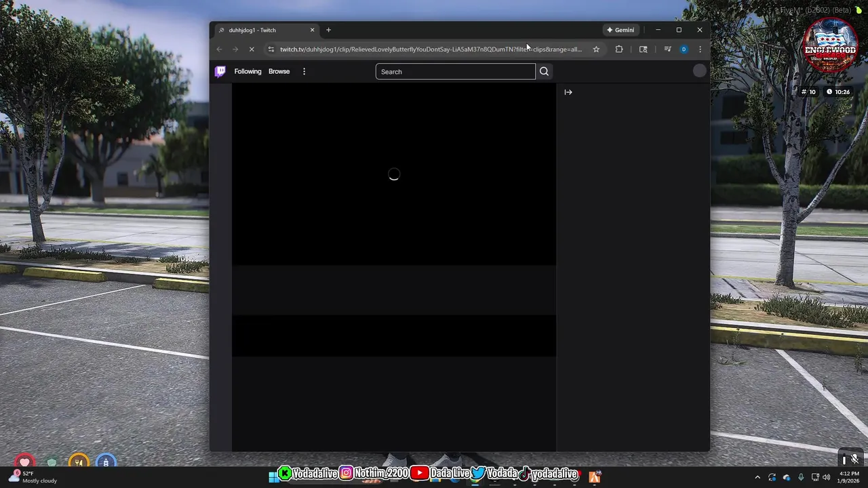The height and width of the screenshot is (488, 868).
Task: Bookmark this page with the star icon
Action: (596, 49)
